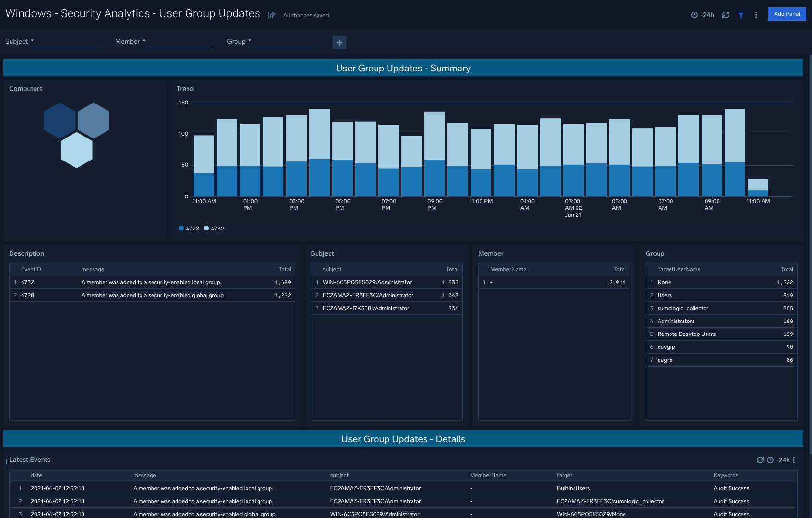812x518 pixels.
Task: Open the Group filter selector
Action: click(283, 43)
